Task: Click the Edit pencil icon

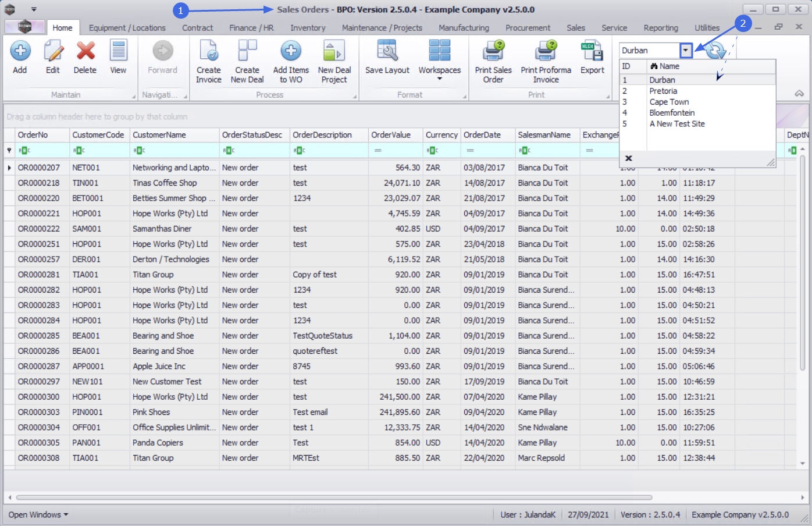Action: tap(53, 51)
